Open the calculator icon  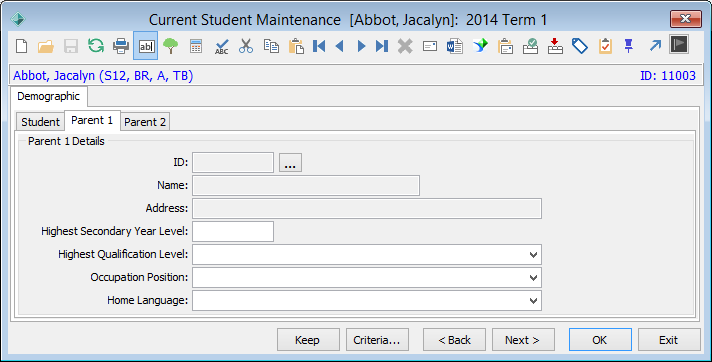pyautogui.click(x=196, y=46)
